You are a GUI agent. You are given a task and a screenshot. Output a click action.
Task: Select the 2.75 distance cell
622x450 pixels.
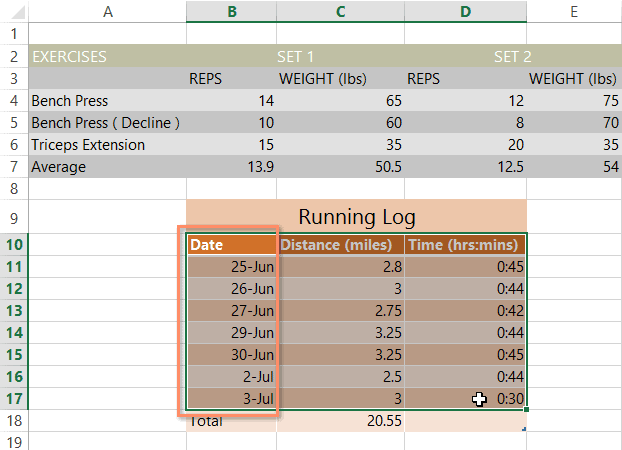tap(340, 311)
